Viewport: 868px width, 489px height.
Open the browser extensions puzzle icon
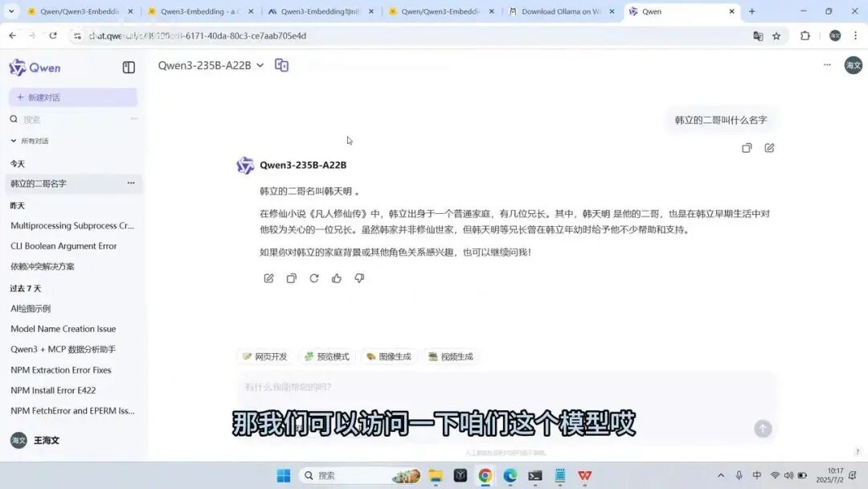805,35
